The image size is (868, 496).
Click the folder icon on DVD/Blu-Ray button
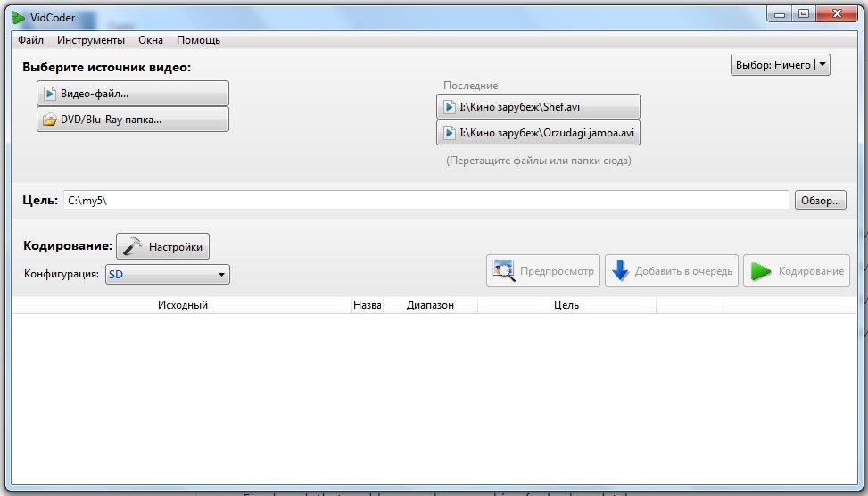tap(50, 120)
